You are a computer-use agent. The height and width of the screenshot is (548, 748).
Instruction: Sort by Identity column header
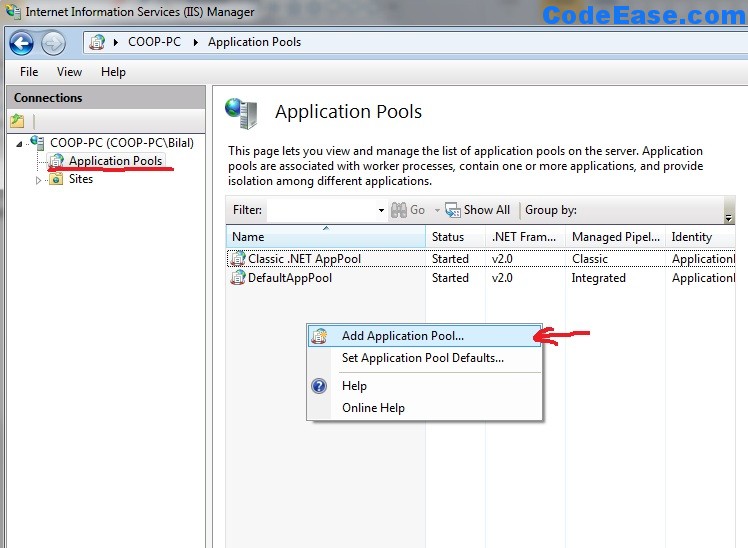pos(700,237)
